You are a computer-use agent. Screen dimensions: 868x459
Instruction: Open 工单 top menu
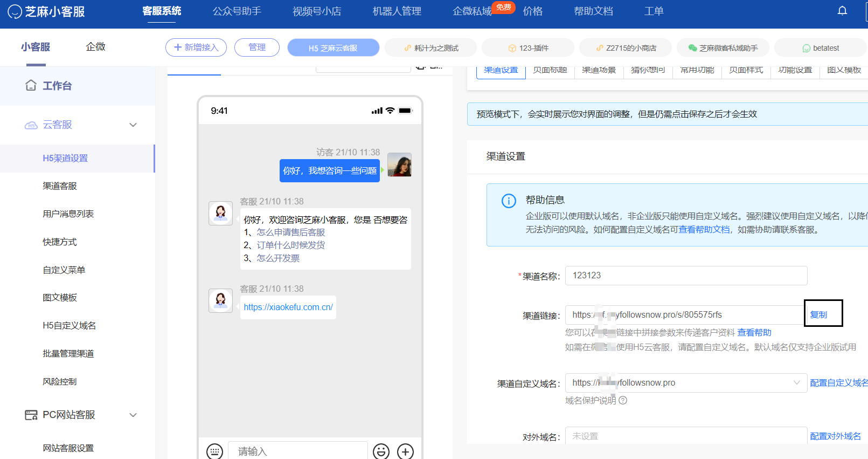[654, 11]
